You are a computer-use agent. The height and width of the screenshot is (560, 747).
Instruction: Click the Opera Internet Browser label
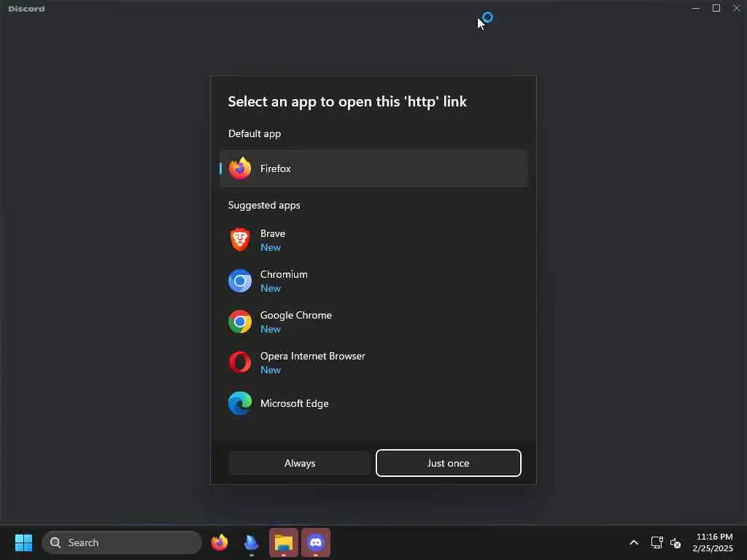click(x=312, y=356)
